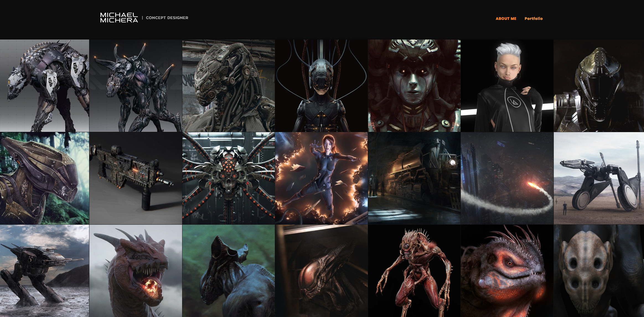The height and width of the screenshot is (317, 644).
Task: Open the orange lizard with spines thumbnail
Action: (x=507, y=271)
